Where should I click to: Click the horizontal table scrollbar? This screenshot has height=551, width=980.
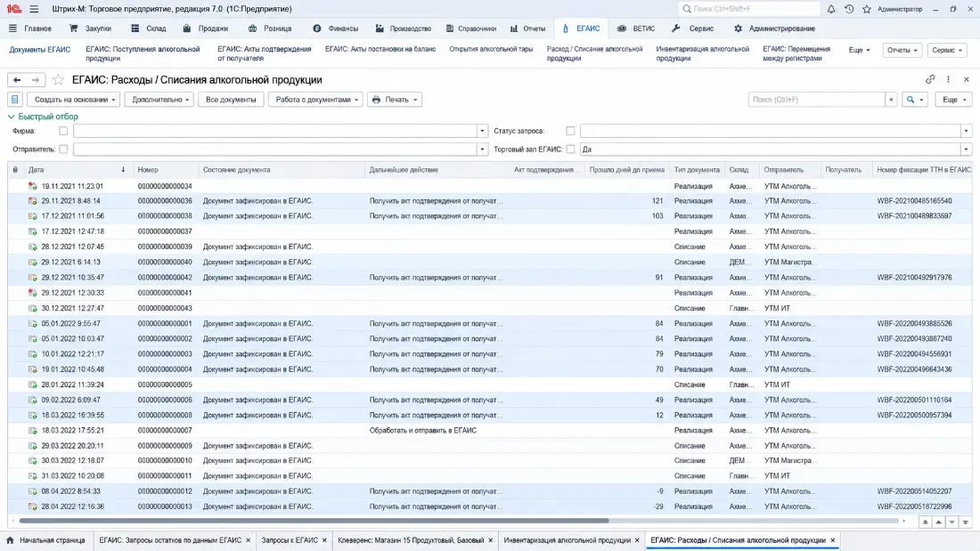pos(314,521)
